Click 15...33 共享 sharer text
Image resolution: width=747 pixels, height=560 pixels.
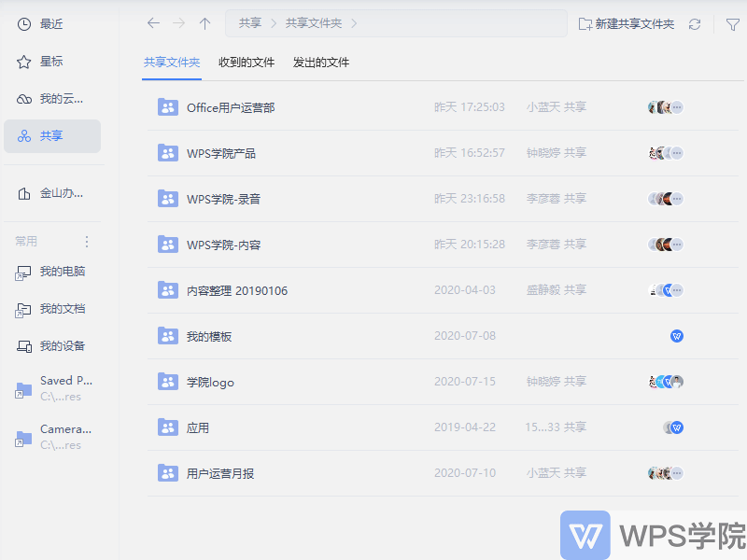[556, 427]
